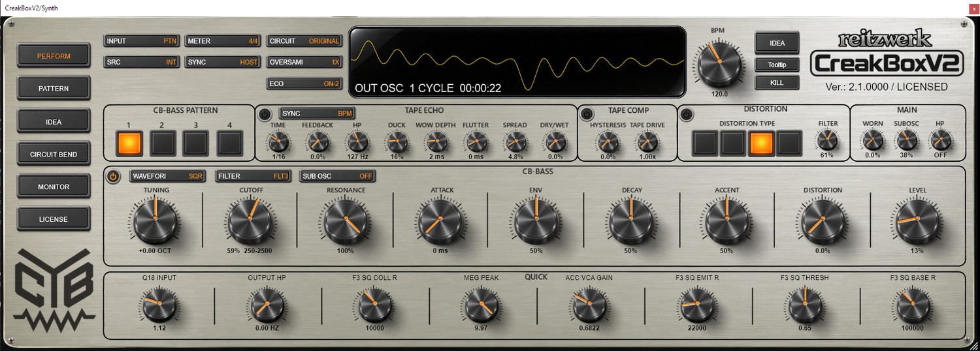980x351 pixels.
Task: Click the WORN knob
Action: [x=872, y=140]
